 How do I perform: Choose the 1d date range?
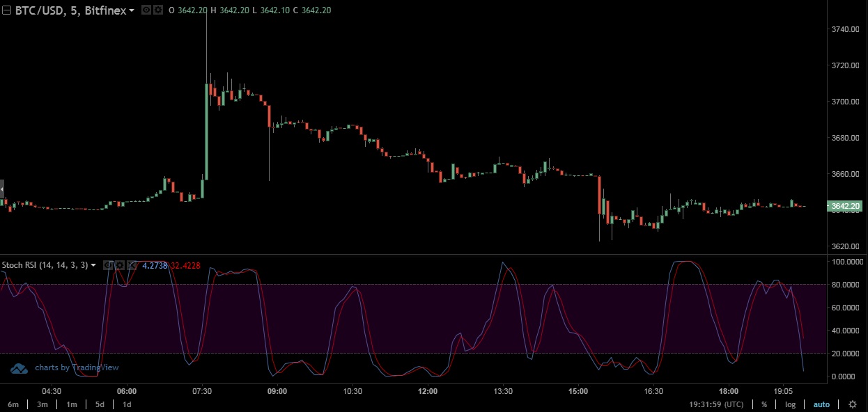127,404
